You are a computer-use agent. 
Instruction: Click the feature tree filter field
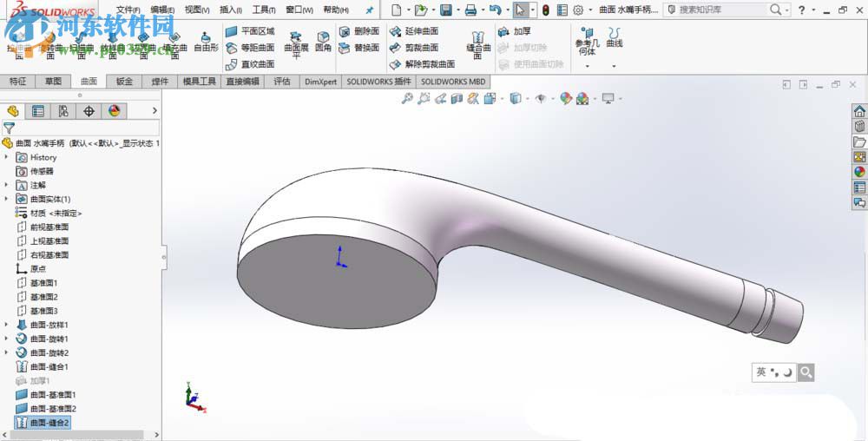(81, 128)
